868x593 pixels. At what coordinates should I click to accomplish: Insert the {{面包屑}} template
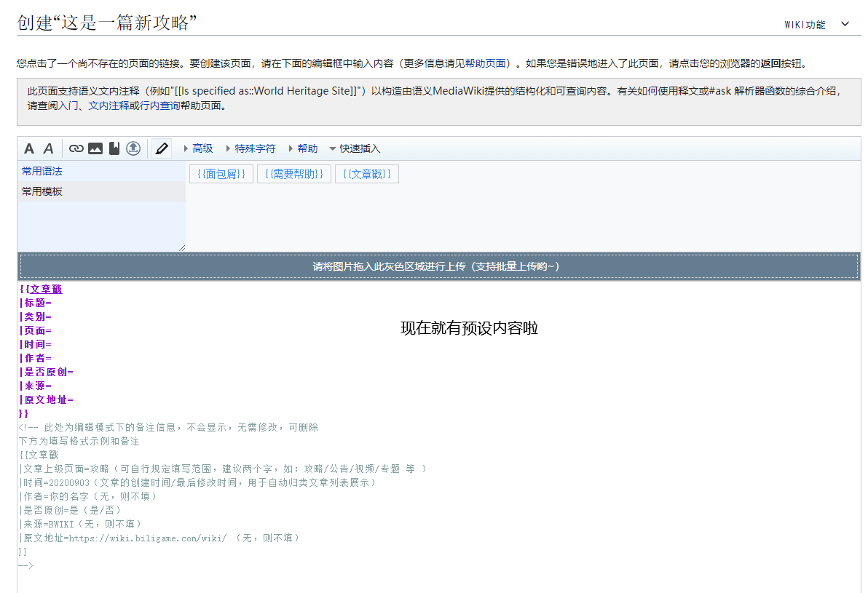coord(221,174)
